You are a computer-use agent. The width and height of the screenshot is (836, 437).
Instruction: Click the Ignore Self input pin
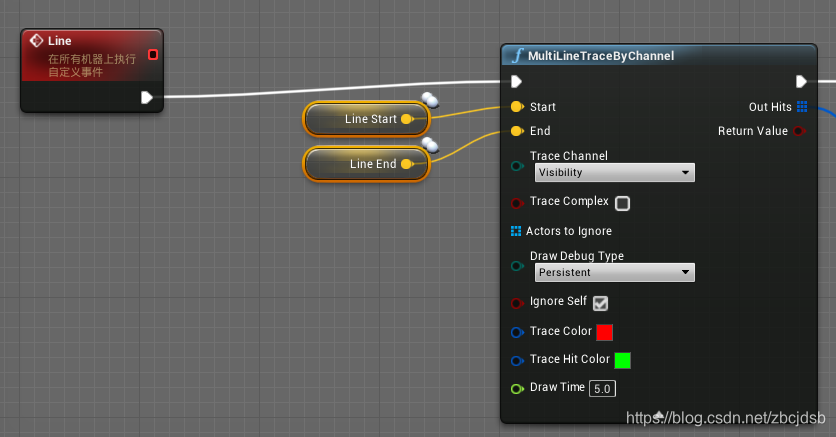pos(517,303)
